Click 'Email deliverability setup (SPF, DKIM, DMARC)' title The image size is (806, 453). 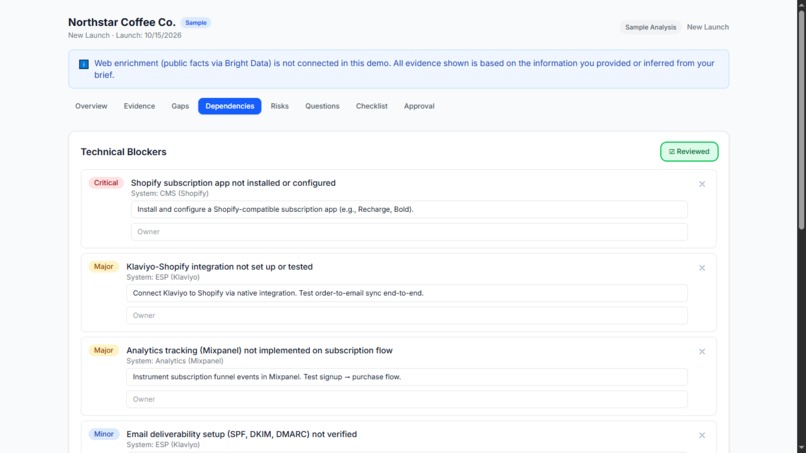[x=242, y=434]
